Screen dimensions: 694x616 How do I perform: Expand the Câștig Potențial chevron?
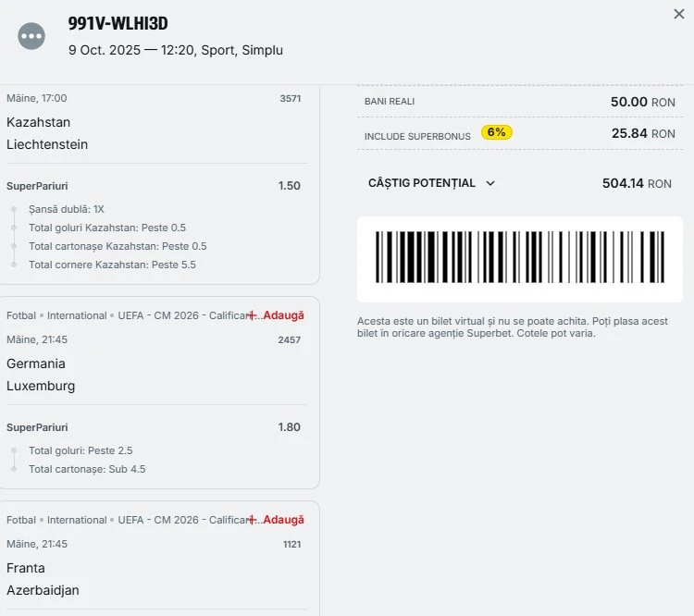490,183
